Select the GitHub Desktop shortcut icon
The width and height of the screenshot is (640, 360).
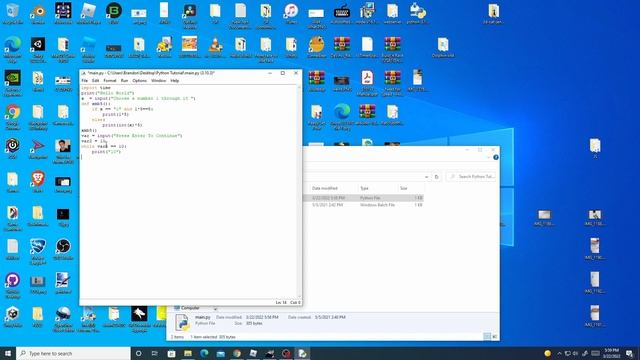(13, 284)
